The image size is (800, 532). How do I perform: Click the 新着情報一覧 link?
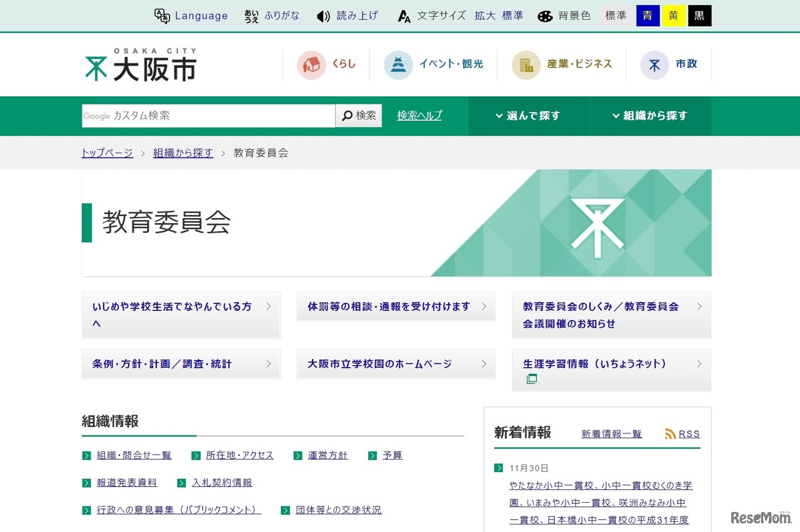pos(611,434)
